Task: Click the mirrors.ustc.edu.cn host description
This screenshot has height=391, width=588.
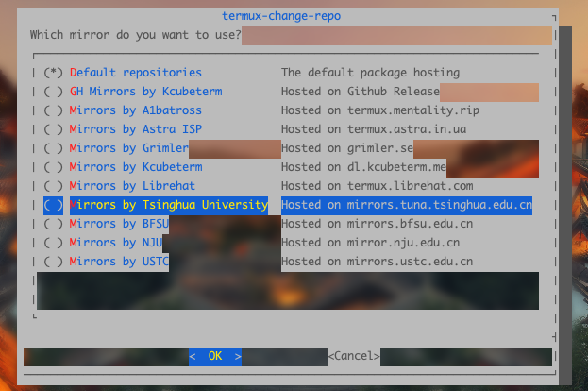Action: point(377,262)
